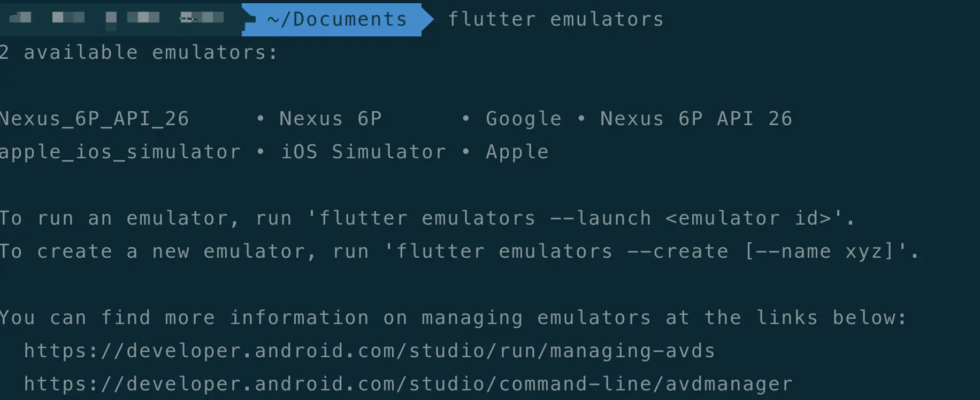Click the 'iOS Simulator' name text
The image size is (980, 400).
tap(363, 152)
